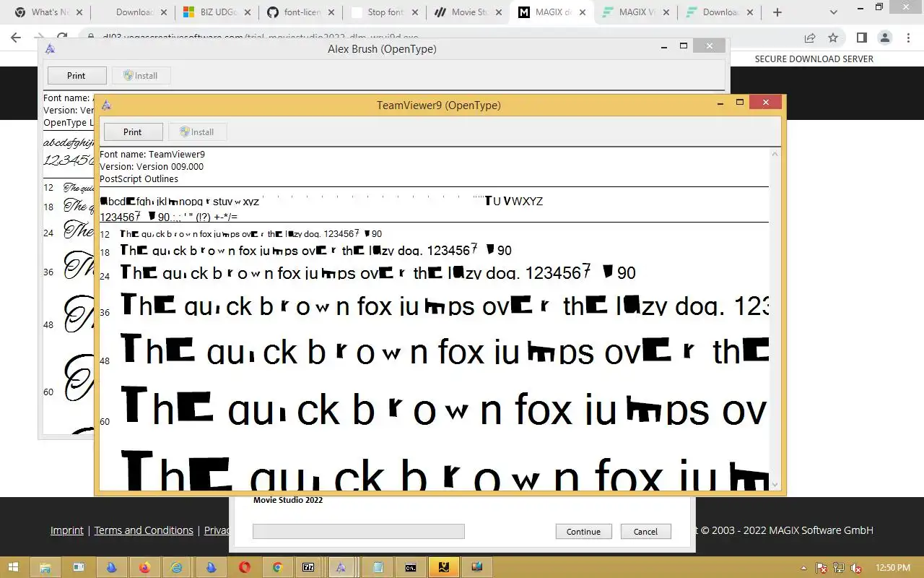Open the Notepad taskbar icon
Screen dimensions: 924x578
point(378,567)
